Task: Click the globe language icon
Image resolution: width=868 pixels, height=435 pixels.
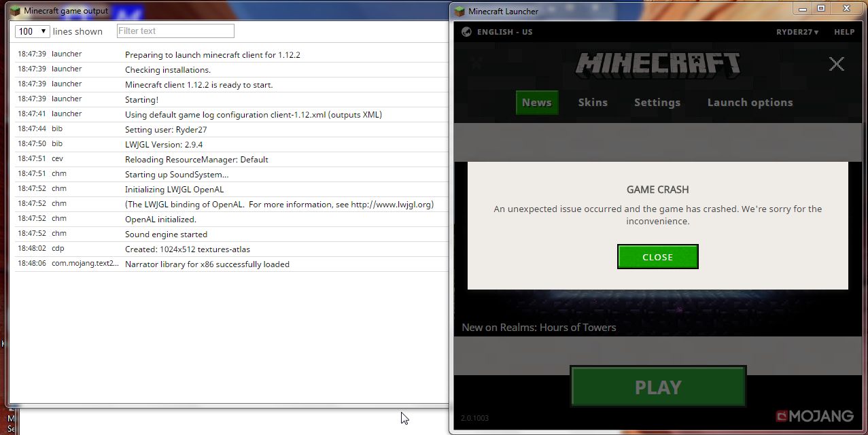Action: 466,32
